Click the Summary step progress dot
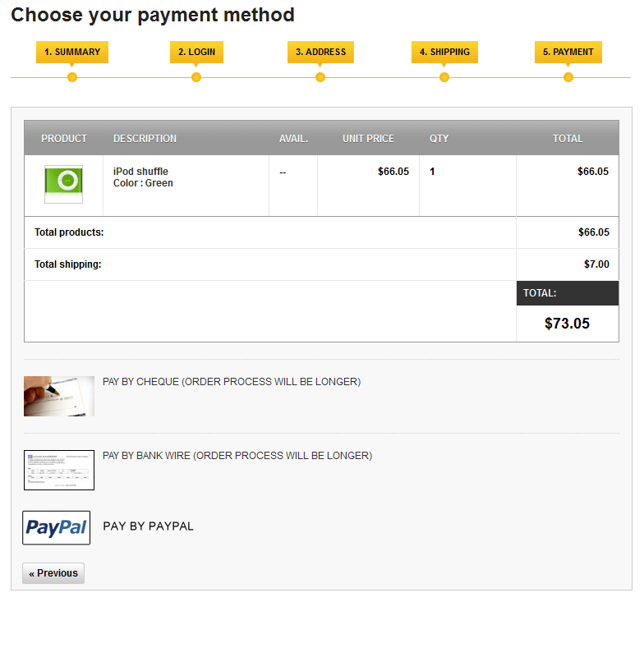The image size is (644, 648). click(72, 77)
